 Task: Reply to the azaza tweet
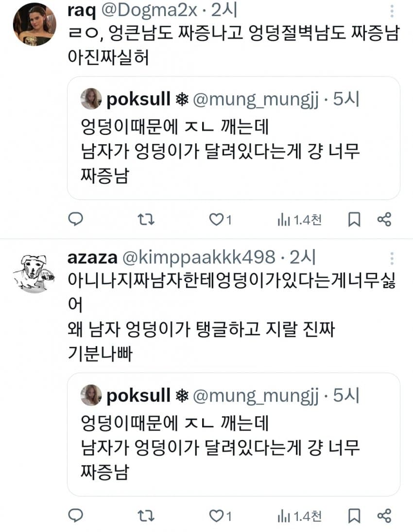click(75, 515)
